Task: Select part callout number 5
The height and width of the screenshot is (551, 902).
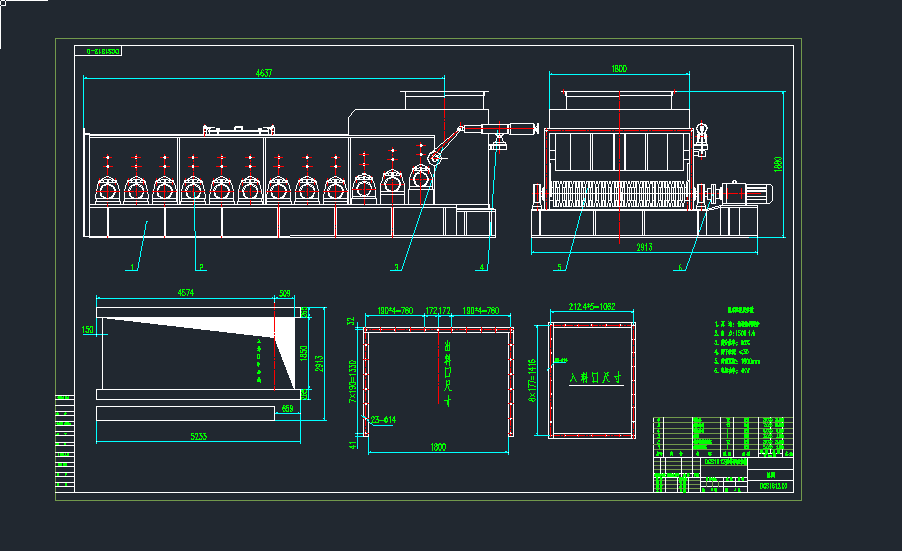Action: (x=561, y=267)
